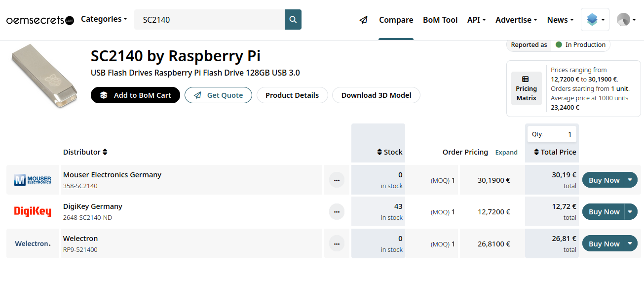Click the Mouser Electronics logo
Viewport: 644px width, 282px height.
pyautogui.click(x=33, y=180)
